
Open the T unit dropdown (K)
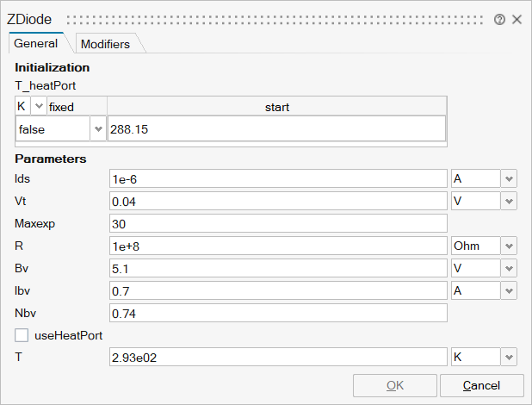(509, 357)
